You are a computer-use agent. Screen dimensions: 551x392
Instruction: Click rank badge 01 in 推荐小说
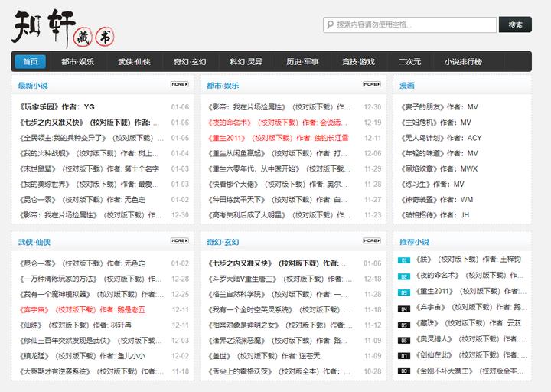point(404,260)
